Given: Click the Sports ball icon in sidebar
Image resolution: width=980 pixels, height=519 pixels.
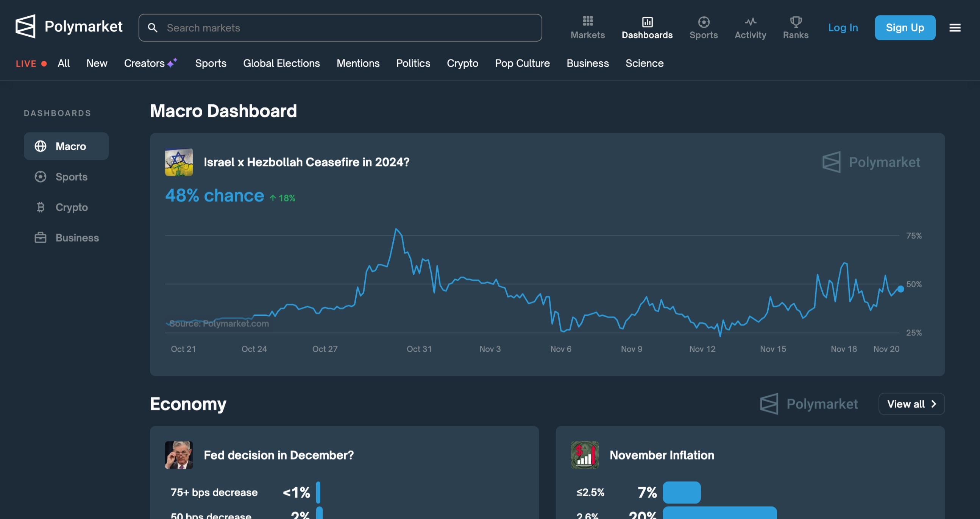Looking at the screenshot, I should coord(40,176).
